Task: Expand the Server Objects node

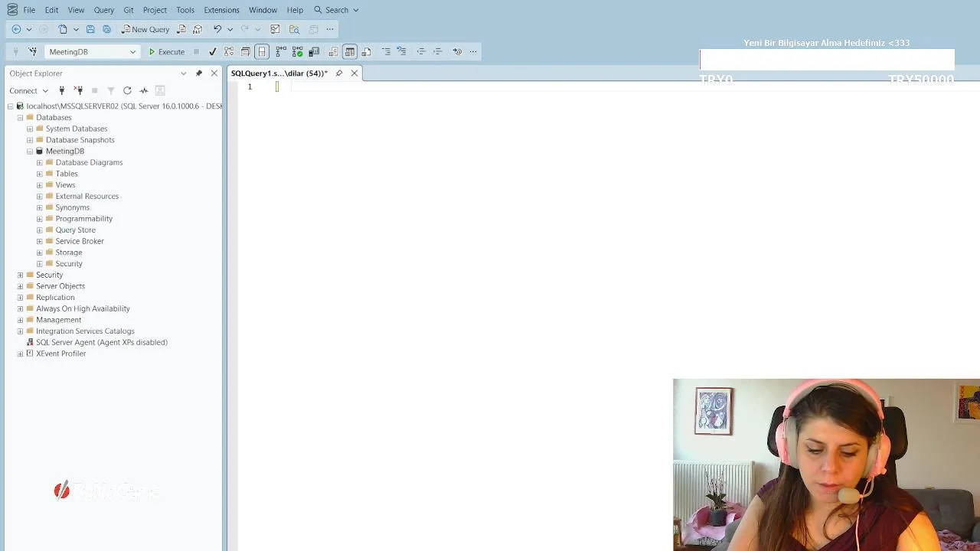Action: pyautogui.click(x=20, y=286)
